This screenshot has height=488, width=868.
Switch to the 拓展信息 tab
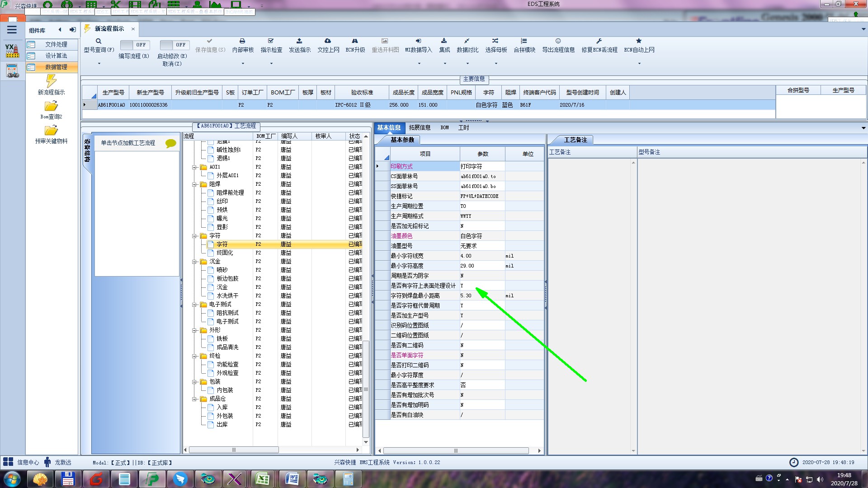pos(420,128)
